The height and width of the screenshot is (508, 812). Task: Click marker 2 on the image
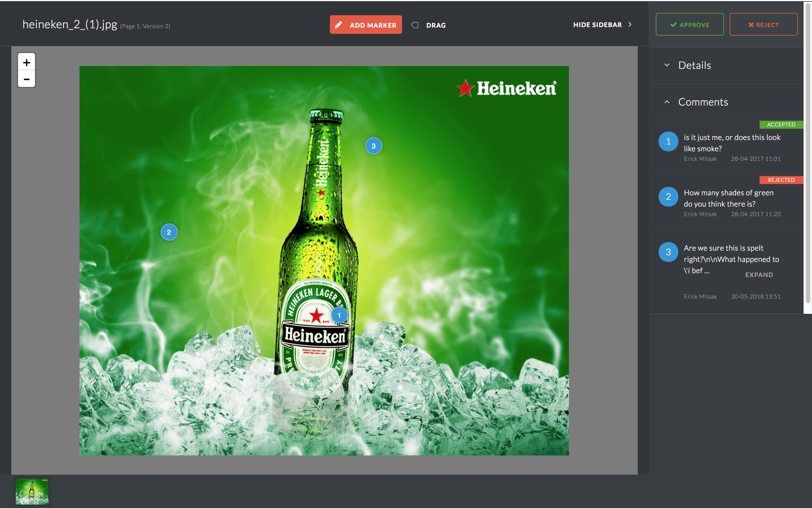tap(169, 232)
